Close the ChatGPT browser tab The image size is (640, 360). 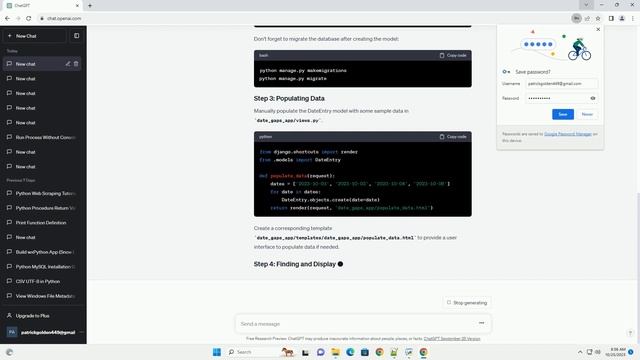point(77,6)
